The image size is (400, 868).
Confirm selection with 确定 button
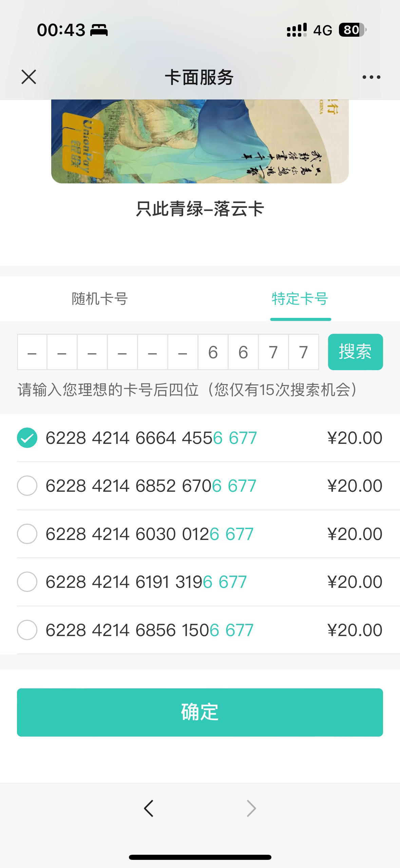(200, 712)
